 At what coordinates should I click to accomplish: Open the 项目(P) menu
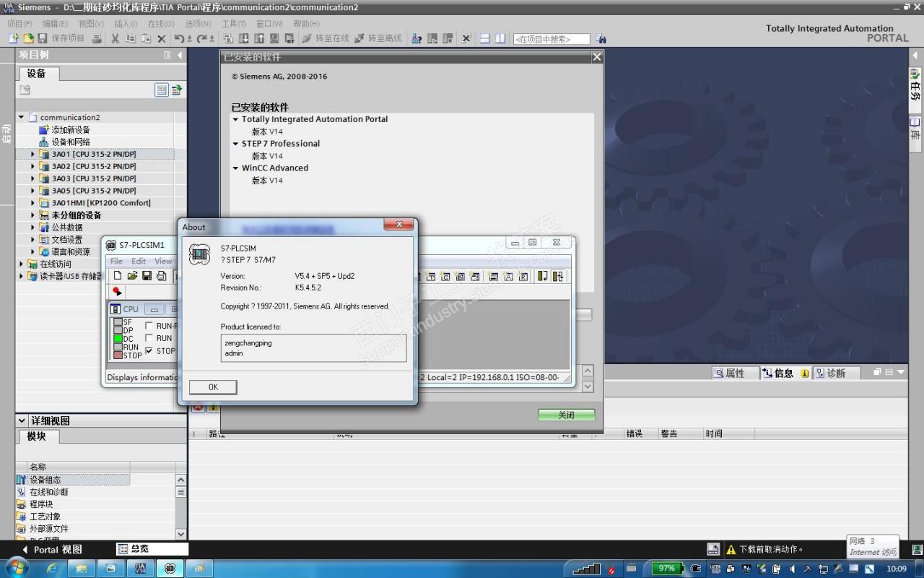tap(19, 24)
